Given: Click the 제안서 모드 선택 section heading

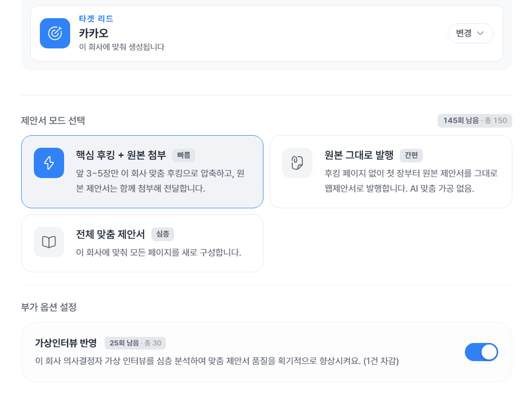Looking at the screenshot, I should tap(53, 121).
